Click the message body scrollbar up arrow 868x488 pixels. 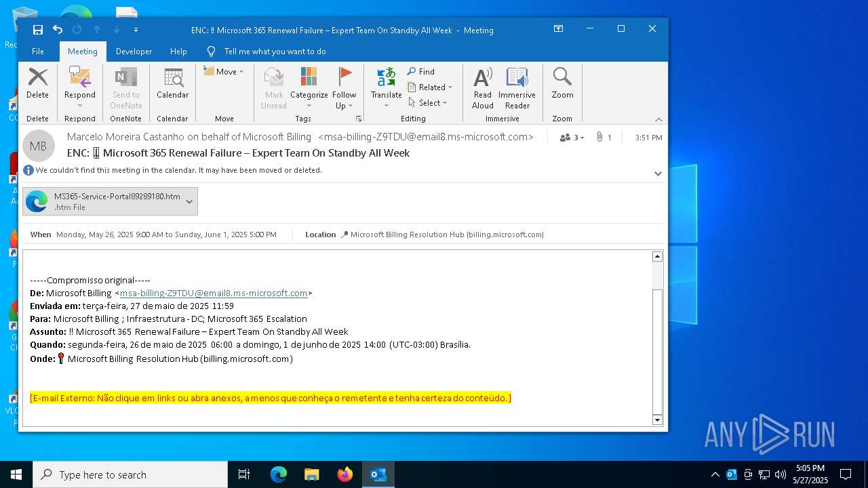click(x=657, y=256)
